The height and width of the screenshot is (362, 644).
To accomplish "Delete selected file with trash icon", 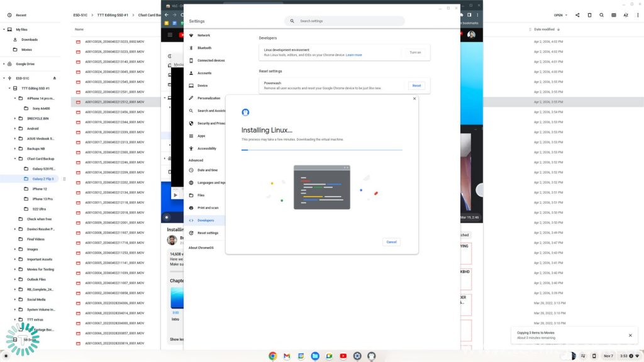I will [589, 15].
